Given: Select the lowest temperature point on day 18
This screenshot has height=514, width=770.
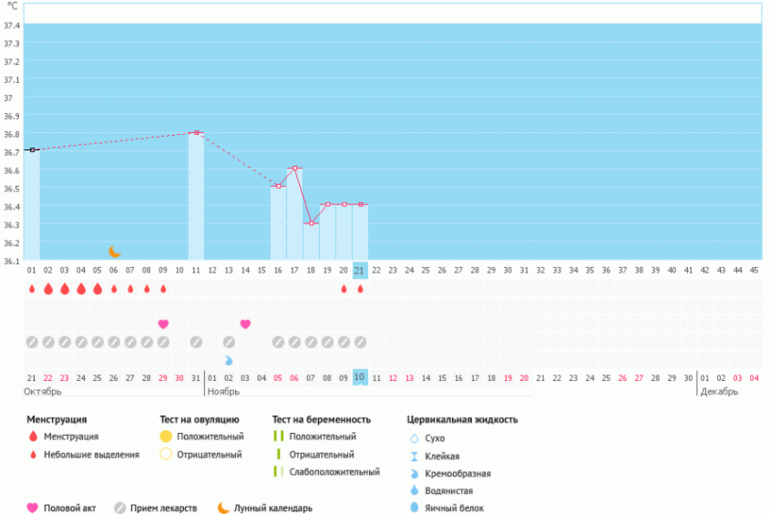Looking at the screenshot, I should (311, 223).
